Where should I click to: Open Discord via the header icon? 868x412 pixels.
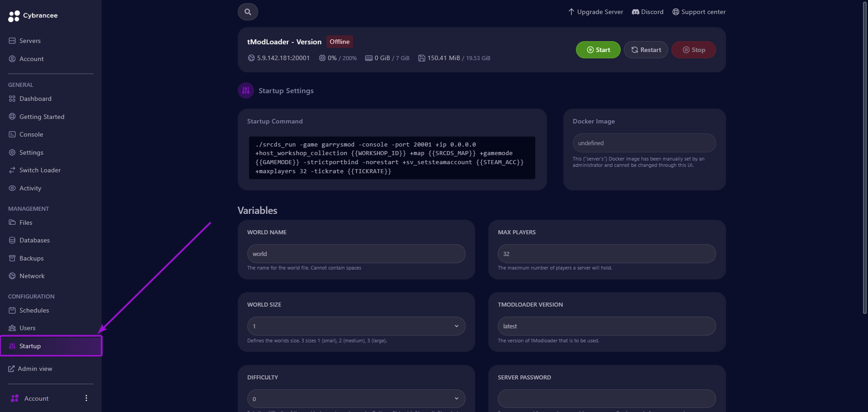[x=635, y=12]
